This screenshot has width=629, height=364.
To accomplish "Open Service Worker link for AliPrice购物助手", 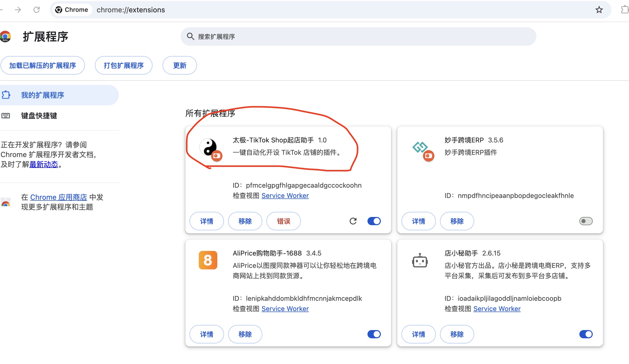I will 285,309.
